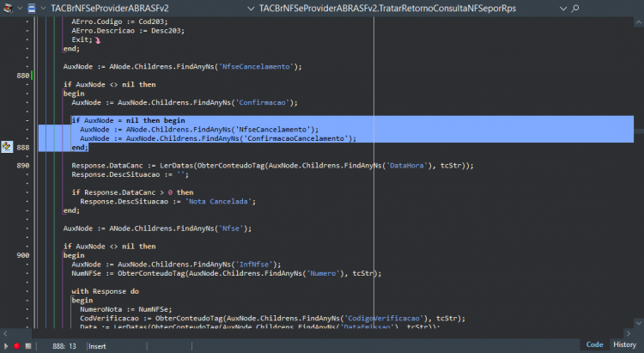This screenshot has height=353, width=644.
Task: Click line number 888 in the gutter
Action: 23,148
